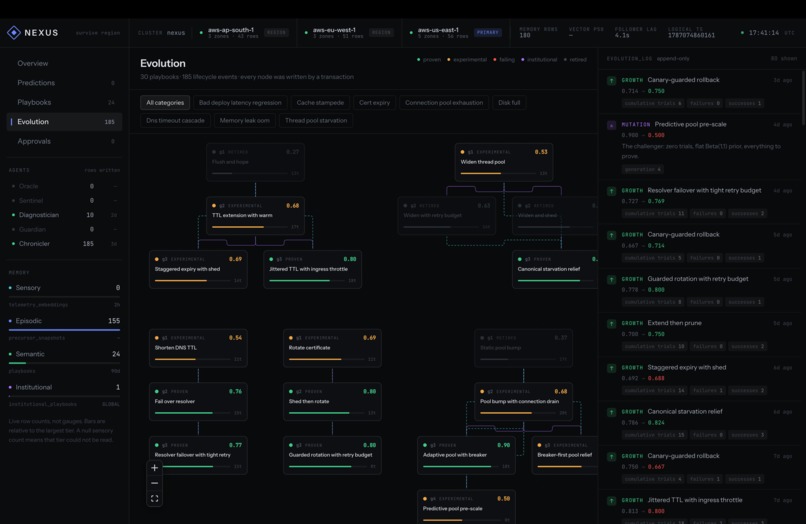Fit graph view with the frame icon
This screenshot has width=806, height=524.
154,499
